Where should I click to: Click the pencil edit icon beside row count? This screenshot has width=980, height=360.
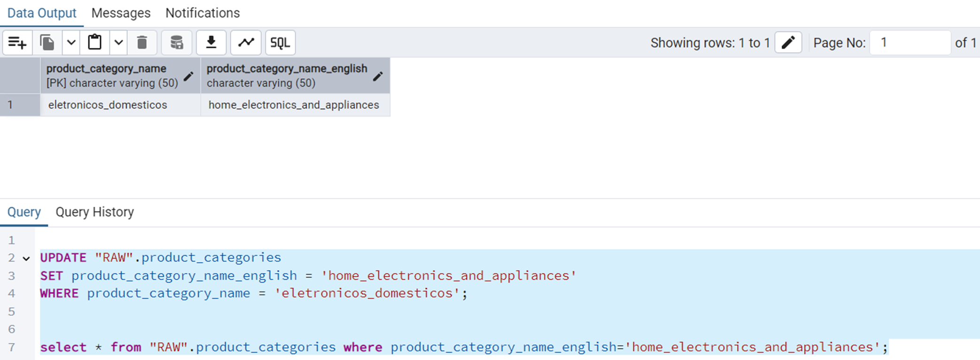pos(788,43)
